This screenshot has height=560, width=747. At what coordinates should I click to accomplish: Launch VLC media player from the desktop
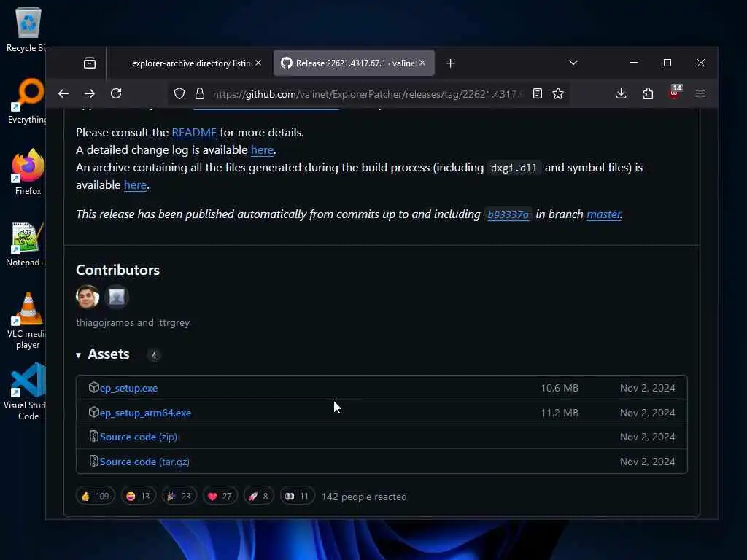27,321
